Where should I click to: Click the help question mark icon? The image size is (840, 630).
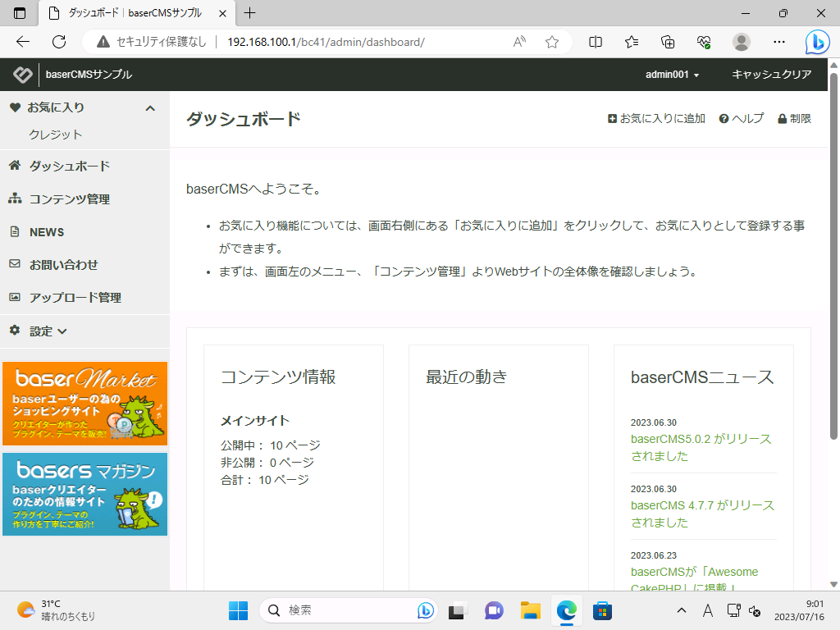[724, 119]
